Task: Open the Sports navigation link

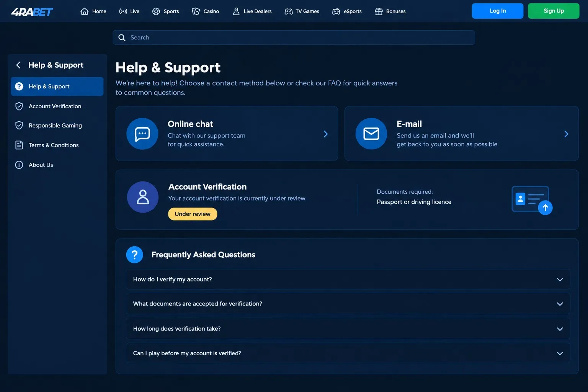Action: click(165, 11)
